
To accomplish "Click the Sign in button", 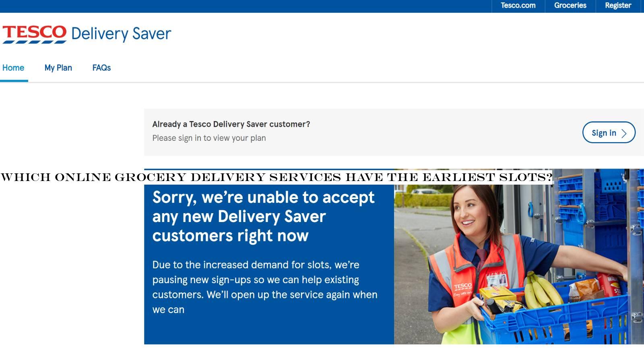I will click(609, 132).
